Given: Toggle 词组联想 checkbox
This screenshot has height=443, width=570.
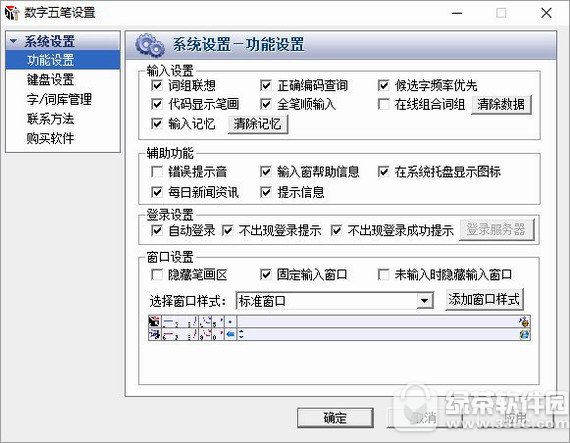Looking at the screenshot, I should pyautogui.click(x=157, y=85).
